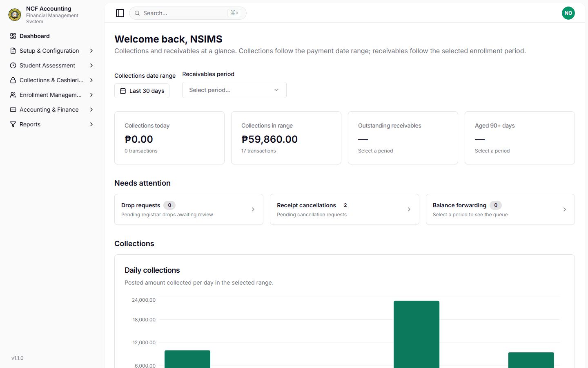The image size is (588, 368).
Task: Click the command-K shortcut badge
Action: tap(234, 13)
